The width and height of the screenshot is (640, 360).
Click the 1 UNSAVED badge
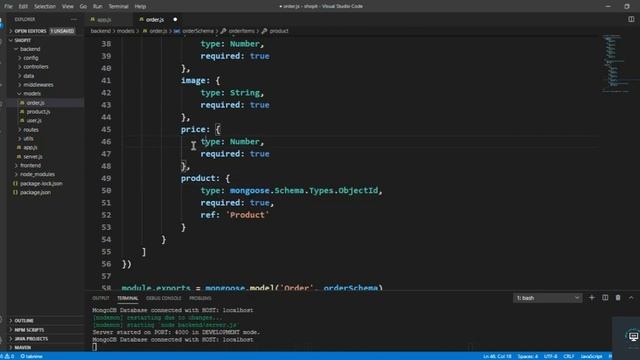(62, 31)
